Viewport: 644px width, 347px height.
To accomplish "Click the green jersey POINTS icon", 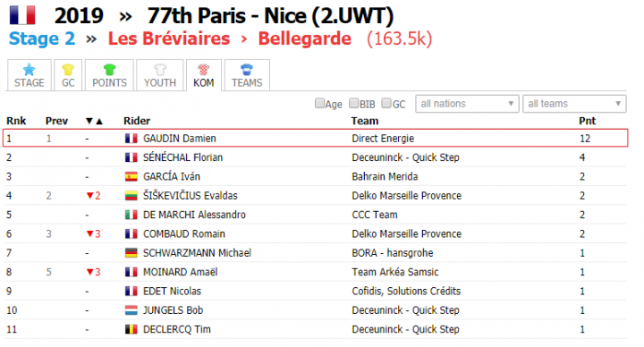I will tap(110, 70).
